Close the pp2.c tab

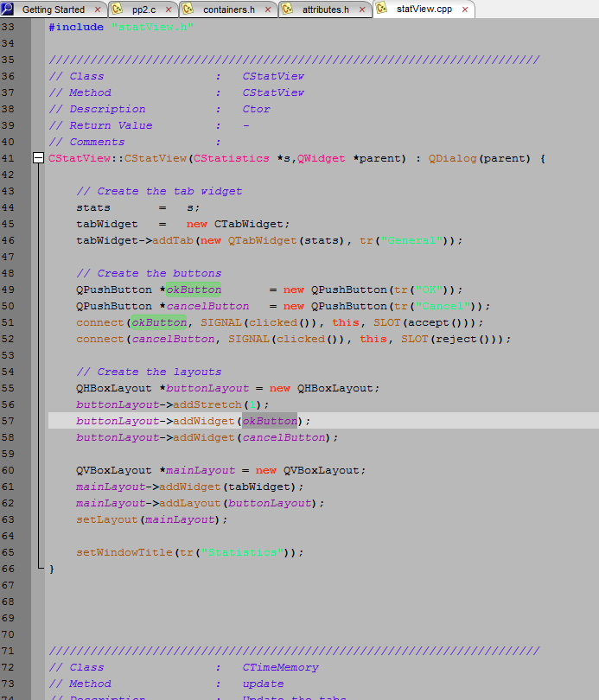(167, 10)
